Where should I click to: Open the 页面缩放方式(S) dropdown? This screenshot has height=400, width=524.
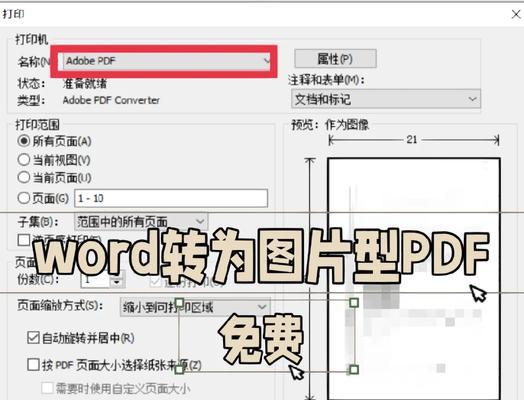pos(195,307)
